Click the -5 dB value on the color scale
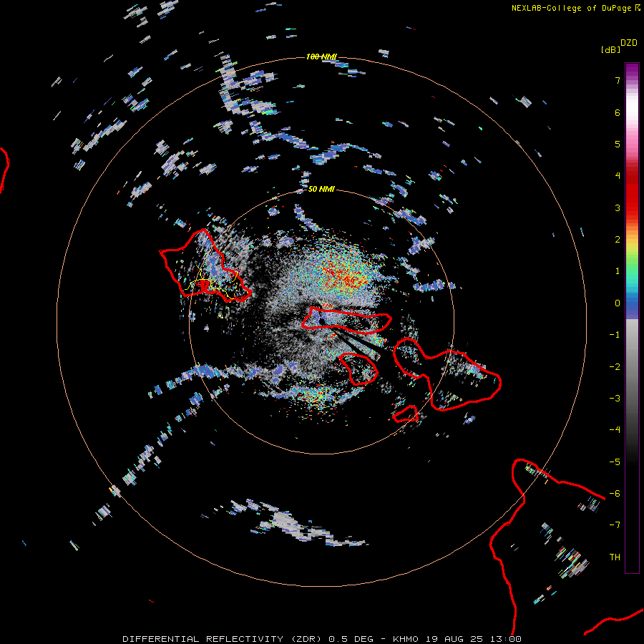Image resolution: width=644 pixels, height=644 pixels. click(615, 462)
